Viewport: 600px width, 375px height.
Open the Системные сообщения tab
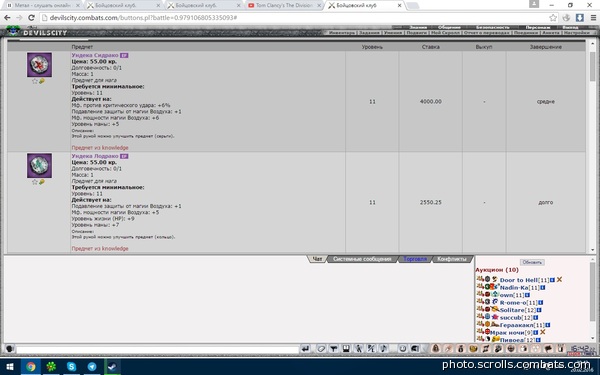362,259
